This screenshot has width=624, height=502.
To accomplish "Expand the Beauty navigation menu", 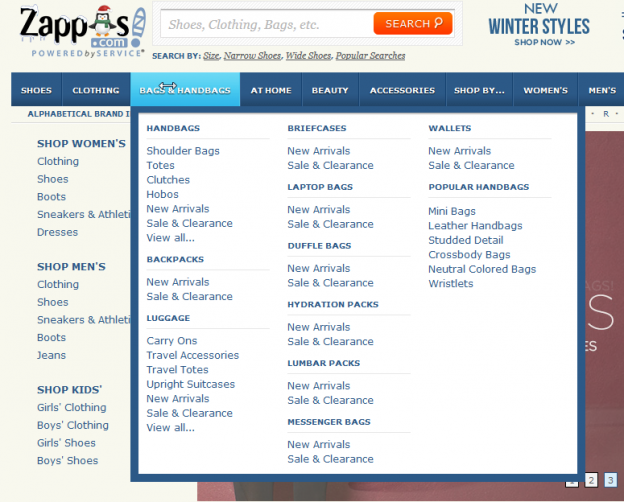I will 330,90.
